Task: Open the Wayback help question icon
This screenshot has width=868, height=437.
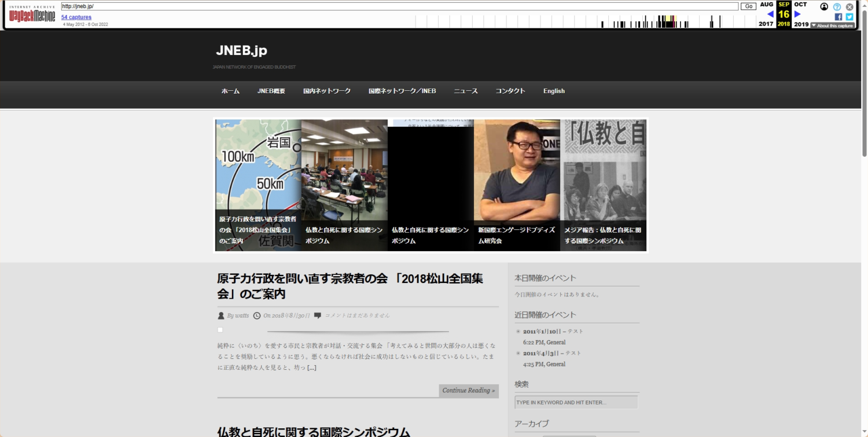Action: click(x=837, y=7)
